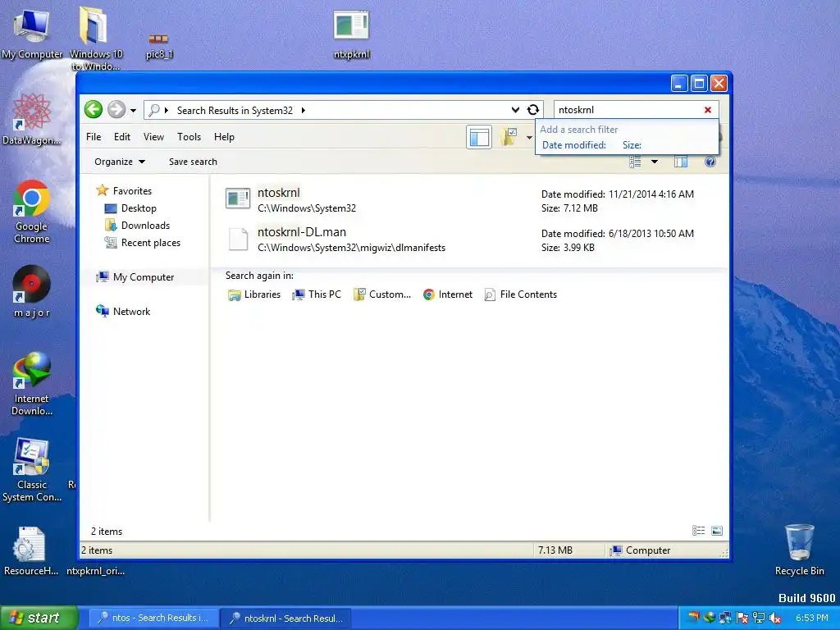Open the major vinyl record shortcut
The width and height of the screenshot is (840, 630).
[x=32, y=291]
